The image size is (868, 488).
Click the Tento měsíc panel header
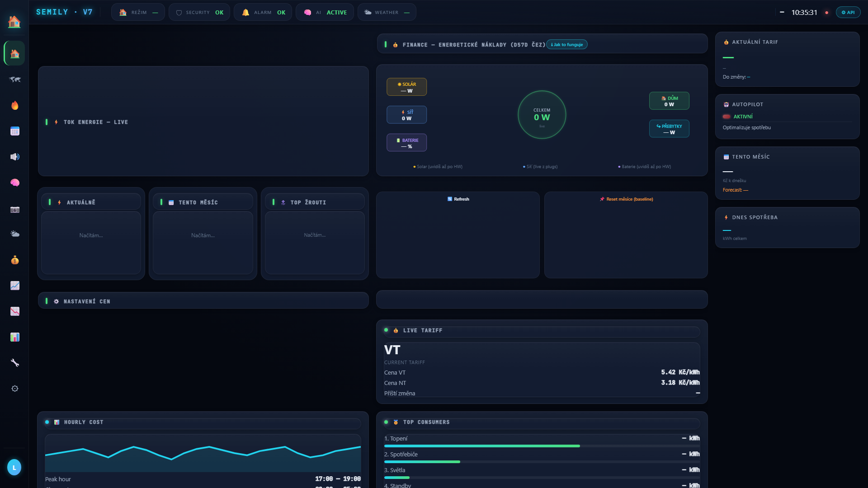pyautogui.click(x=203, y=202)
